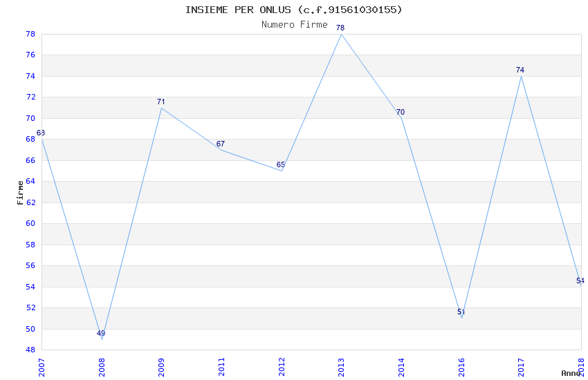
Task: Click y-axis tick value 66
Action: click(x=30, y=160)
